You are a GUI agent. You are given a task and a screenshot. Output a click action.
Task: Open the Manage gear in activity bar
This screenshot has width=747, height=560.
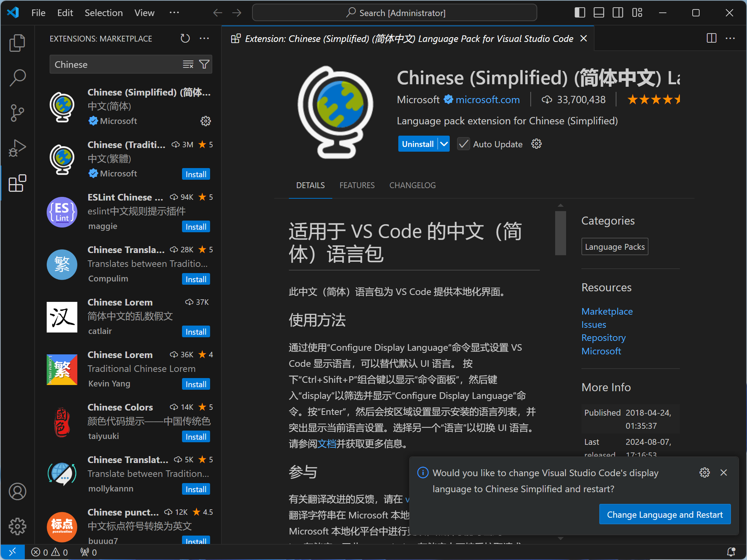17,526
